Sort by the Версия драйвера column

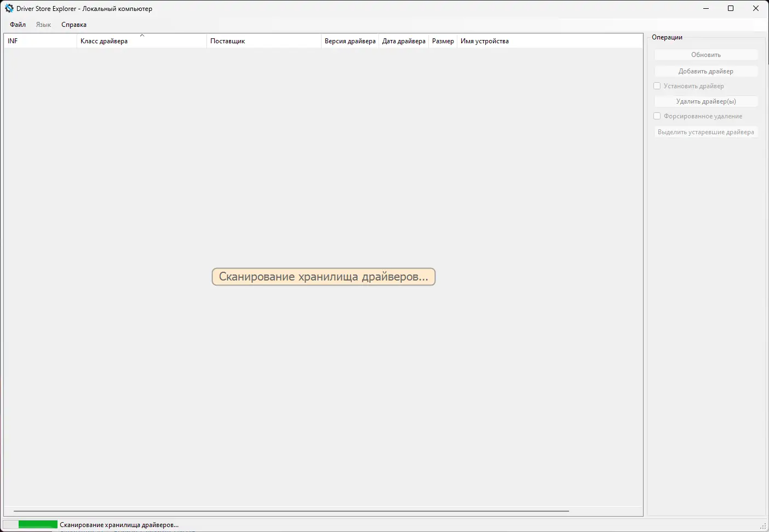pos(350,41)
